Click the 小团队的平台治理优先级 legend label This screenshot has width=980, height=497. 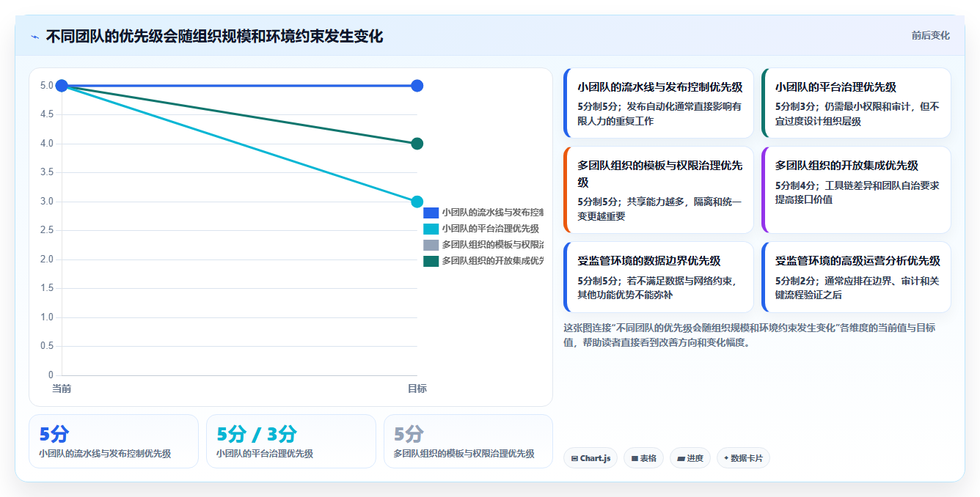click(490, 229)
